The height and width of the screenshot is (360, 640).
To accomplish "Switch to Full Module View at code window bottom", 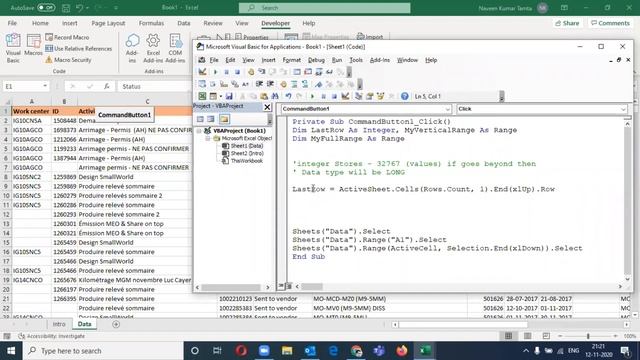I will [x=289, y=286].
